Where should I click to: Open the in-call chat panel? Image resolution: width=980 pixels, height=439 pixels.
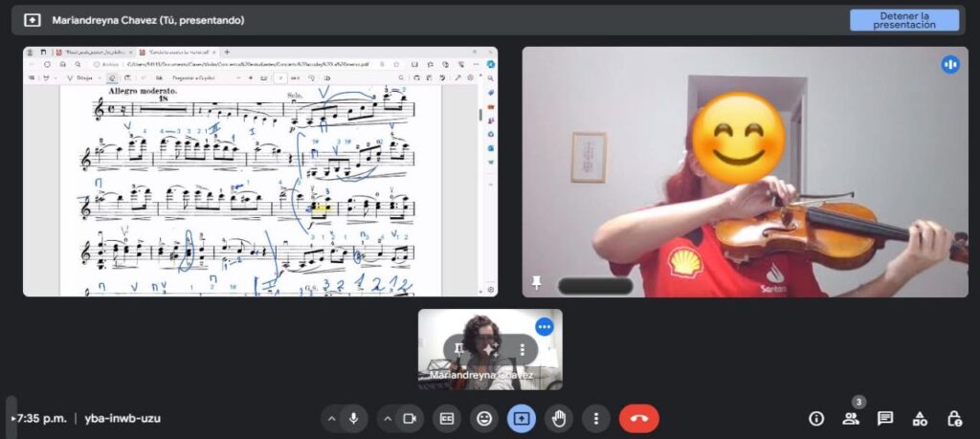[x=885, y=418]
